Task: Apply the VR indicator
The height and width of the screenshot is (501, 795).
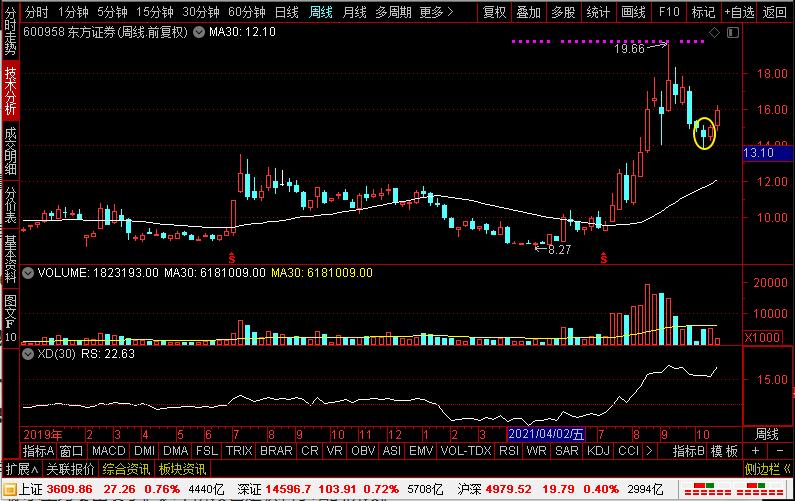Action: [335, 451]
